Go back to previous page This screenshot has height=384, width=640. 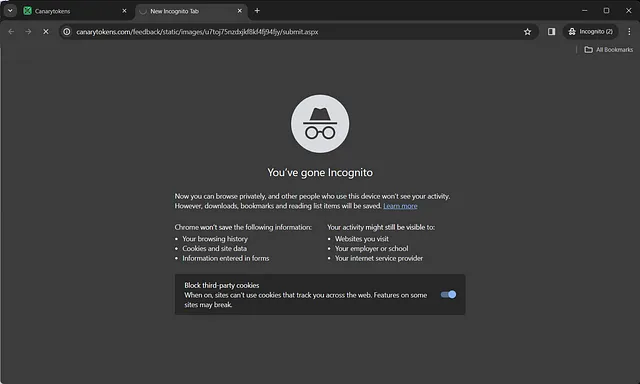pyautogui.click(x=11, y=32)
